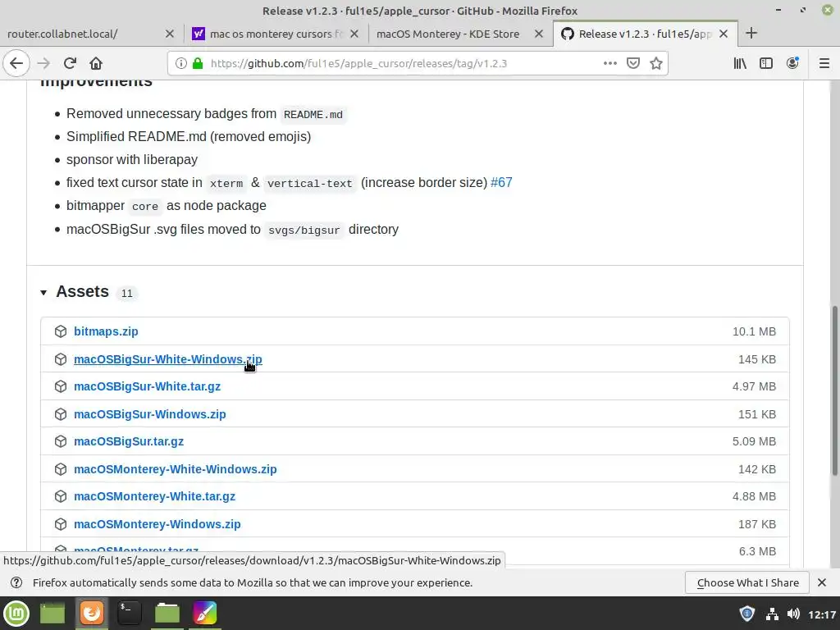
Task: Open the Firefox Library
Action: coord(740,63)
